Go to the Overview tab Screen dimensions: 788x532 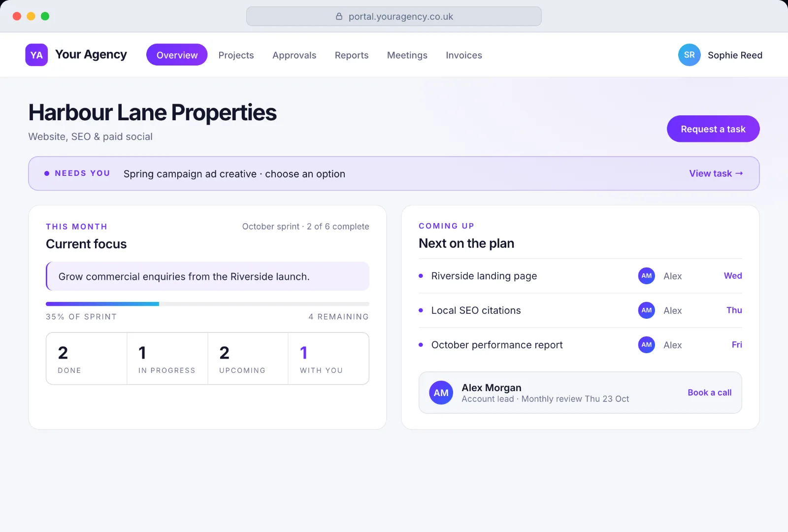177,55
